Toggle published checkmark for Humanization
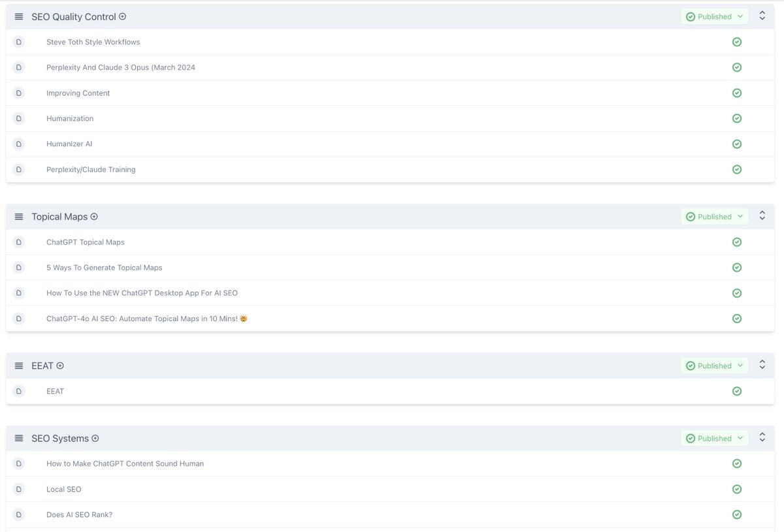 click(x=737, y=118)
